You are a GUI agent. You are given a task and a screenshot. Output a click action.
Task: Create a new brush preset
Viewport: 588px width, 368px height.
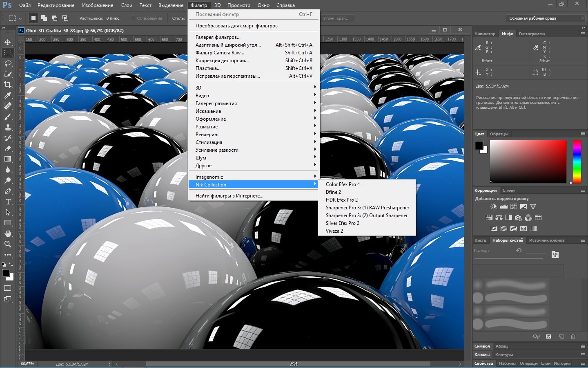[561, 337]
